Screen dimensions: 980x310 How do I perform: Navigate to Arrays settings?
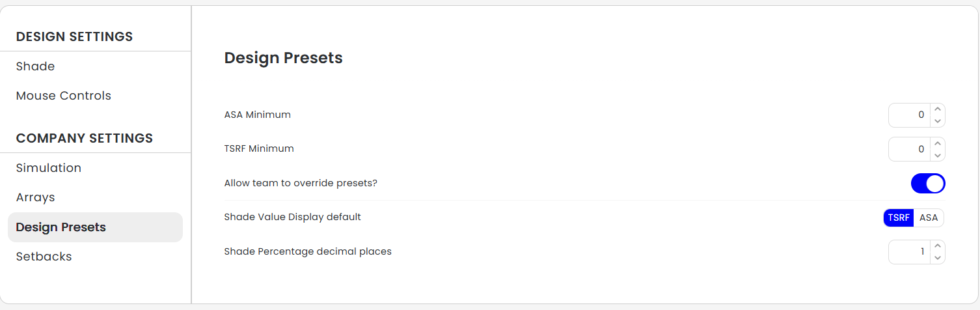35,197
